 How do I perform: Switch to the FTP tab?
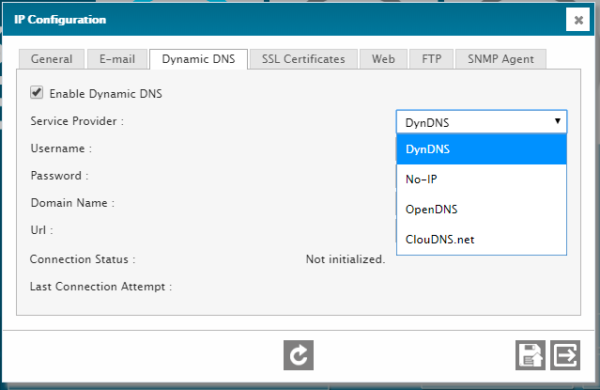432,59
